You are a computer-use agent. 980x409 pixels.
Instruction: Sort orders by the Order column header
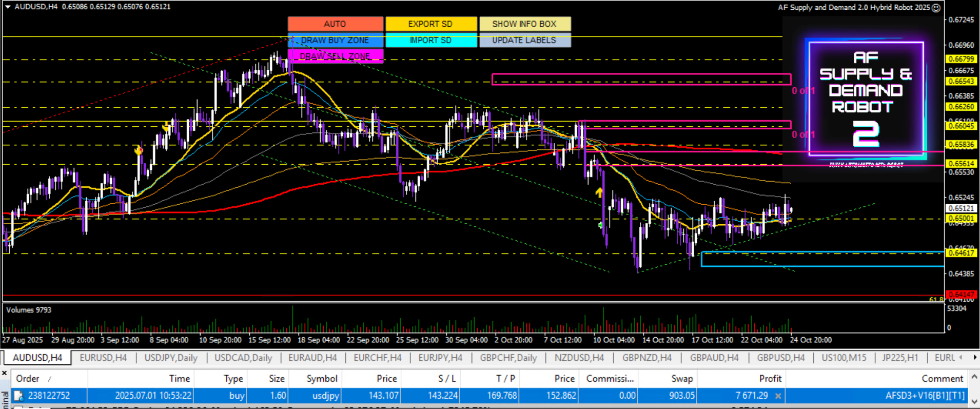[x=49, y=379]
